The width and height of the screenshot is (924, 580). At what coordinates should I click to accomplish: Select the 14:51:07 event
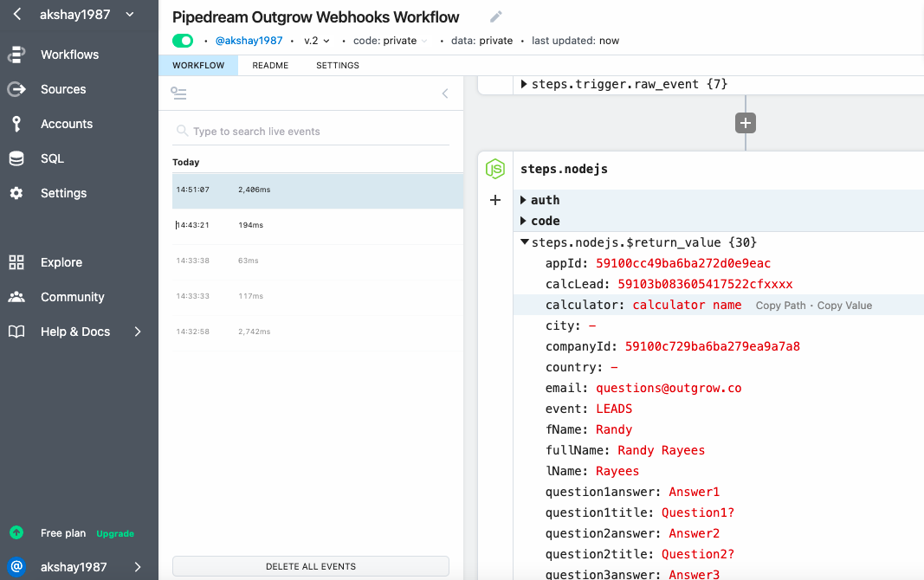(x=318, y=190)
